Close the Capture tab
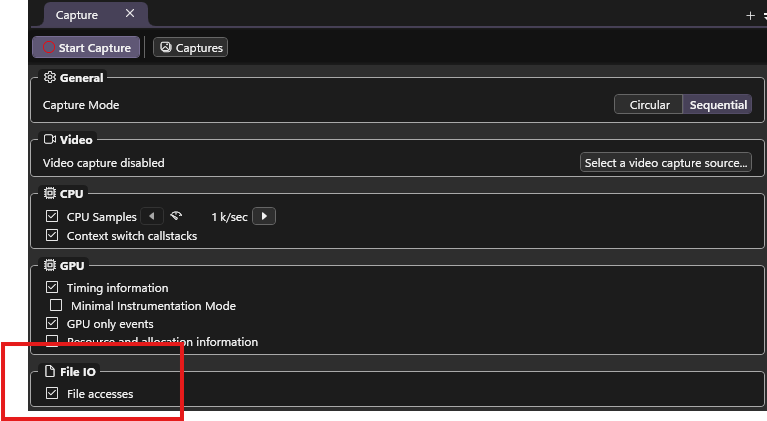 coord(130,14)
